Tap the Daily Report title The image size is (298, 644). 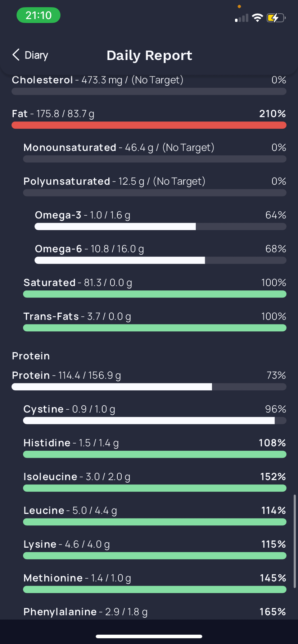coord(149,55)
